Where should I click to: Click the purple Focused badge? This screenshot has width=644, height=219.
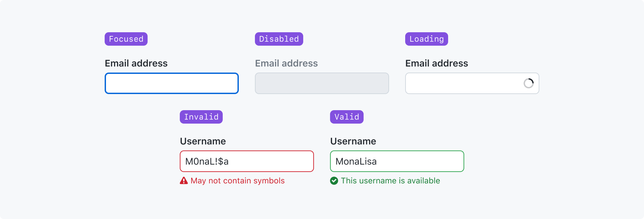[126, 39]
